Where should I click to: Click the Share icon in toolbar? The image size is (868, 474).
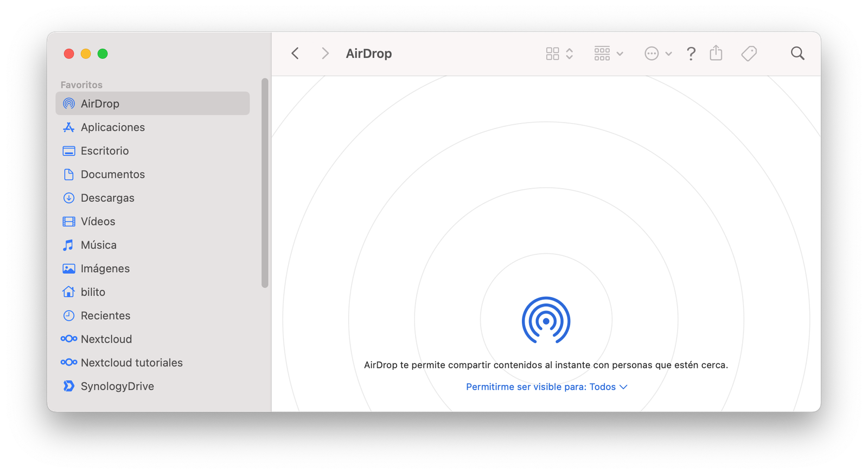pos(716,53)
